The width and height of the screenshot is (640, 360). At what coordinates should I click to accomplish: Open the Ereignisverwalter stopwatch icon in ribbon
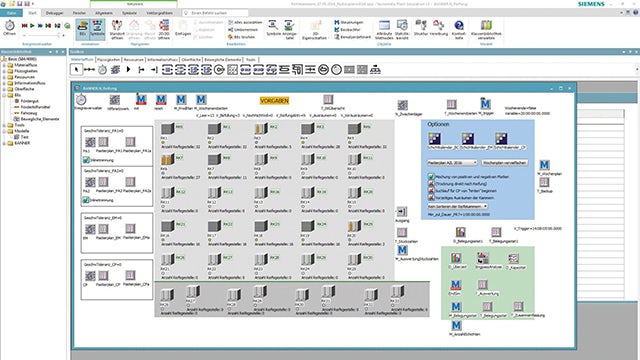pyautogui.click(x=10, y=26)
